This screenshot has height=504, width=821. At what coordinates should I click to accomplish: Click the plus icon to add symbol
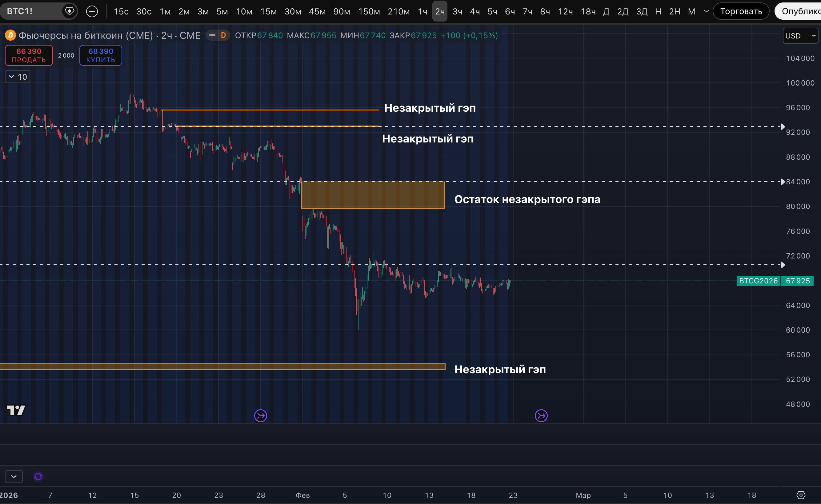(x=92, y=11)
